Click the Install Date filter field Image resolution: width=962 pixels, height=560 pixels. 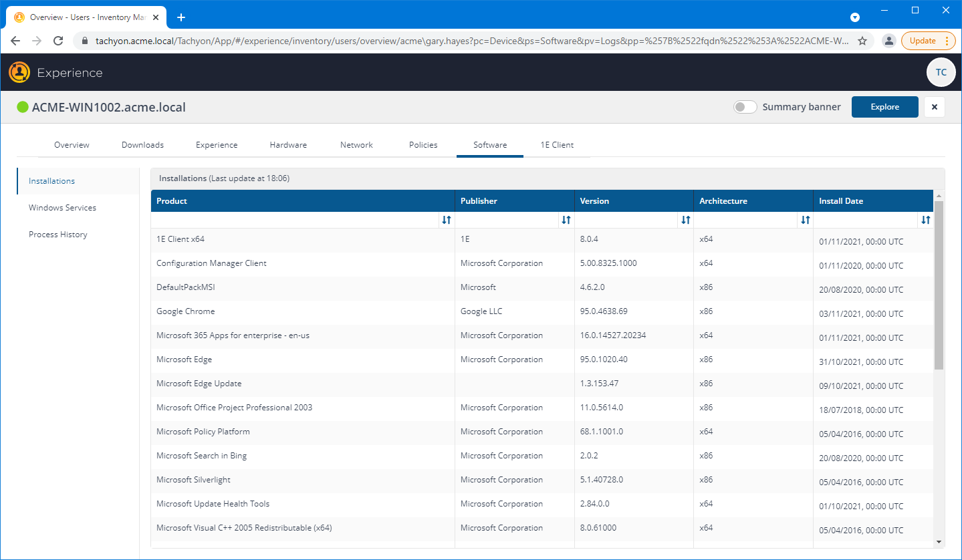[x=866, y=220]
